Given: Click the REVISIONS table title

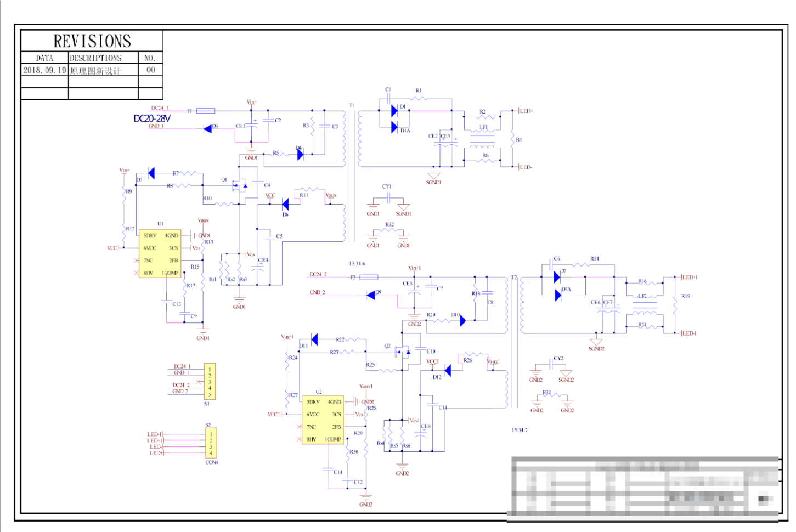Looking at the screenshot, I should click(92, 41).
